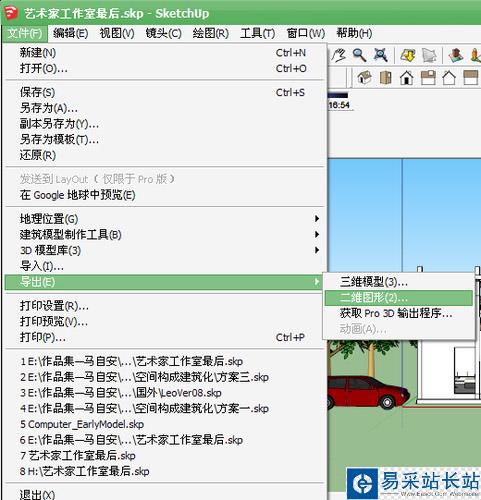Choose 保存(S) menu entry
This screenshot has width=481, height=500.
pyautogui.click(x=164, y=92)
